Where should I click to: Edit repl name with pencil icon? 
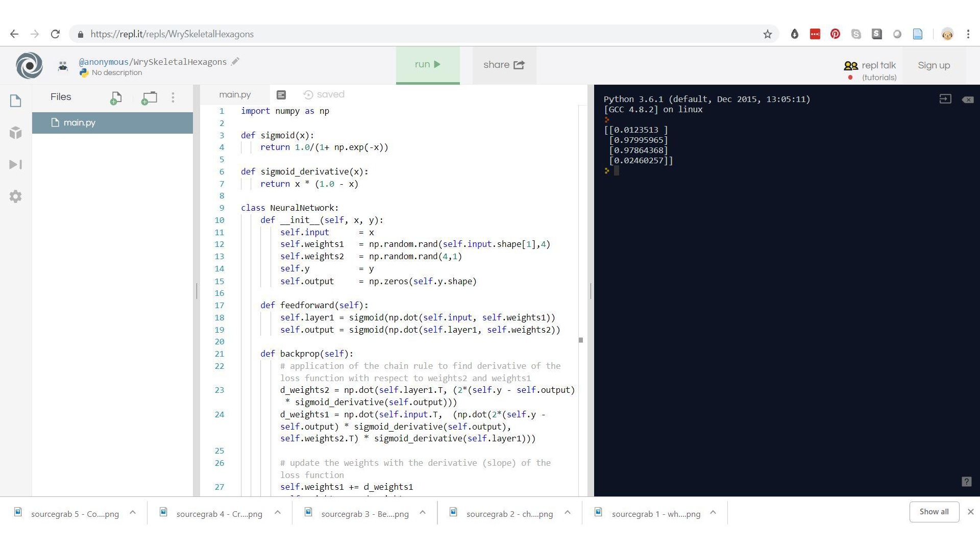coord(235,61)
